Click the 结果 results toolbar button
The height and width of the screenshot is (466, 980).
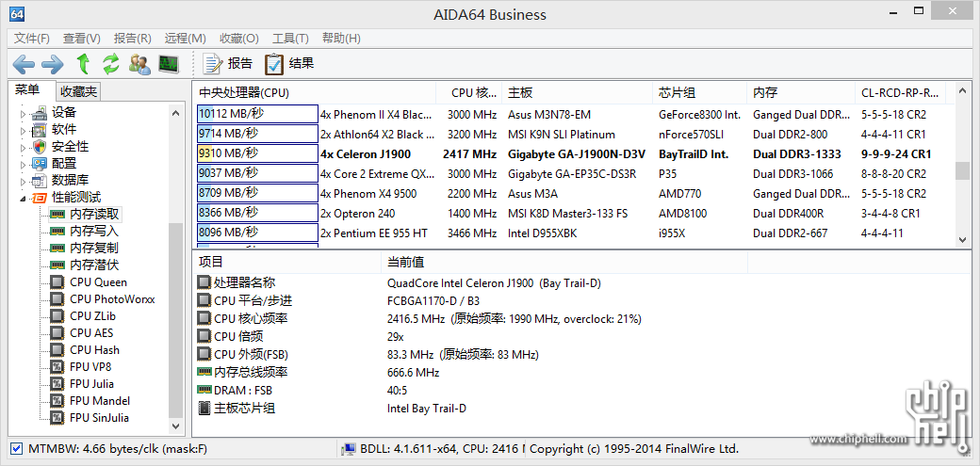pos(289,63)
